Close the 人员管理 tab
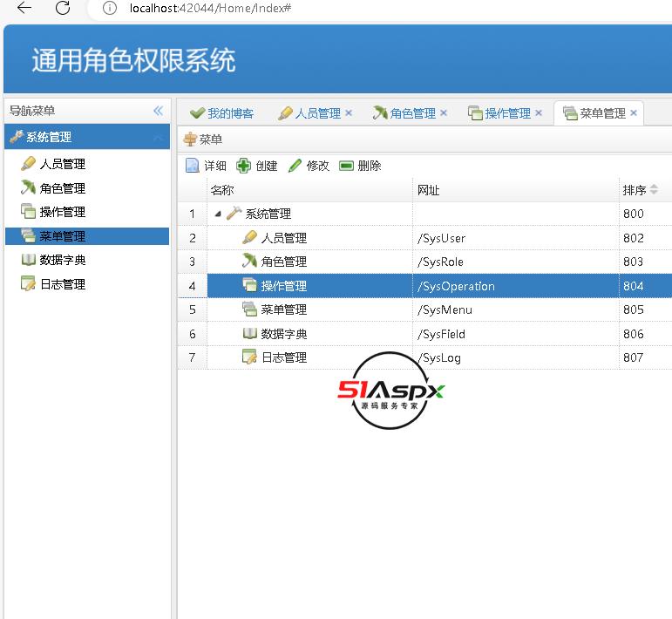This screenshot has width=672, height=619. 349,112
